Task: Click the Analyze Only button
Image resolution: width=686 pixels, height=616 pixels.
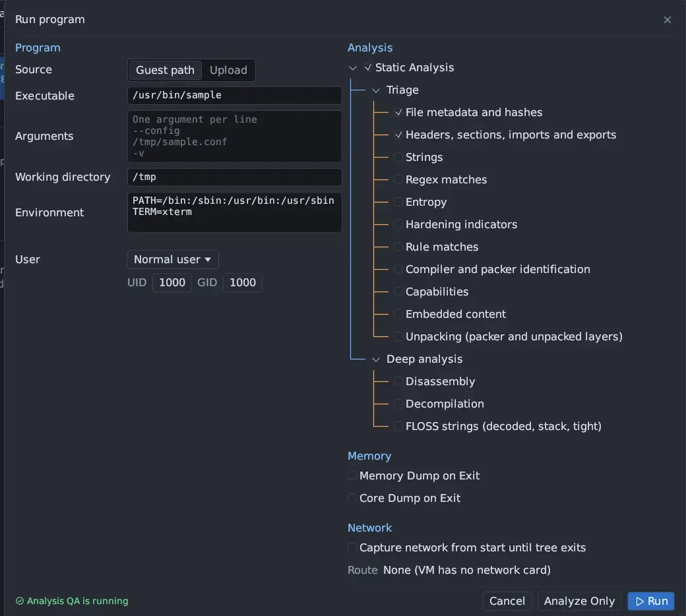Action: click(579, 601)
